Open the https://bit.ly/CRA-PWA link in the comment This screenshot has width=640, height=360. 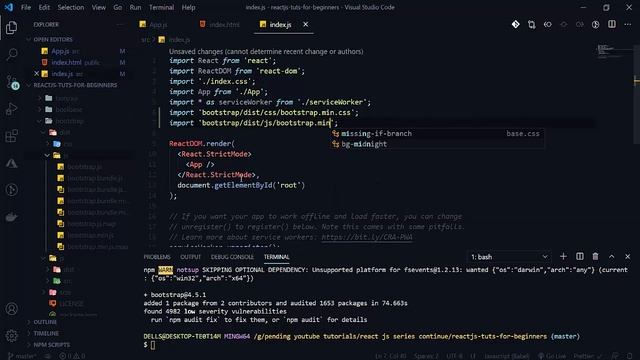tap(367, 237)
